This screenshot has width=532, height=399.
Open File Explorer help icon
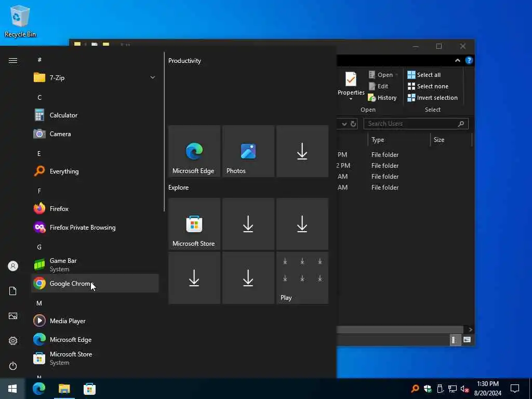(469, 60)
